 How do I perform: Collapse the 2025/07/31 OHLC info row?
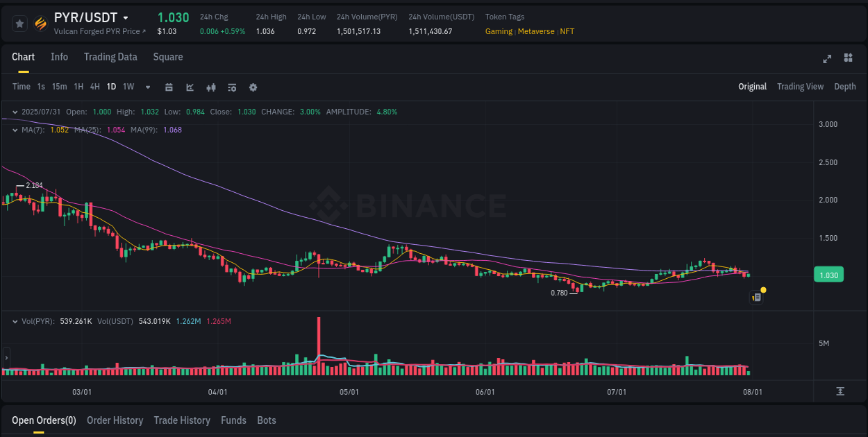14,112
